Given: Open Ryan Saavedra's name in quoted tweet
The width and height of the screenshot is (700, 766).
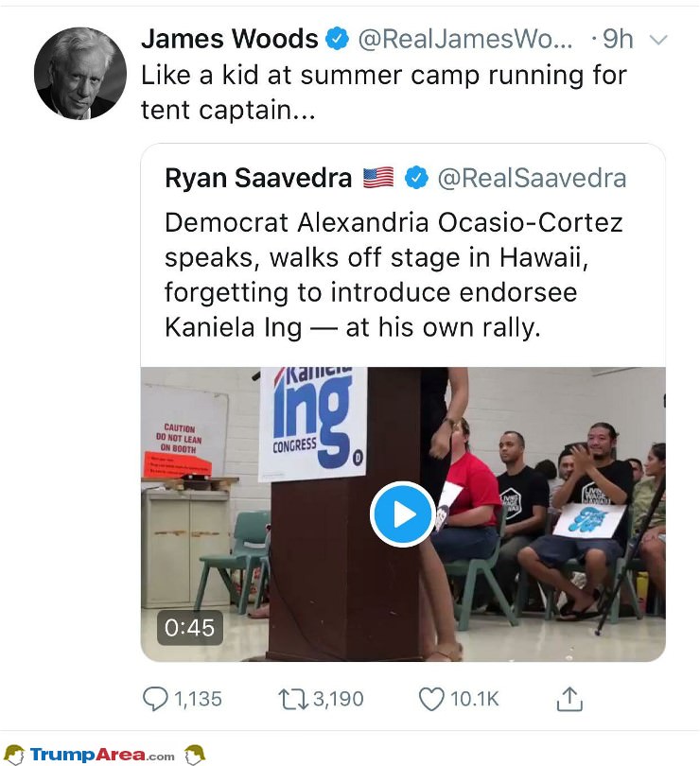Looking at the screenshot, I should point(258,178).
